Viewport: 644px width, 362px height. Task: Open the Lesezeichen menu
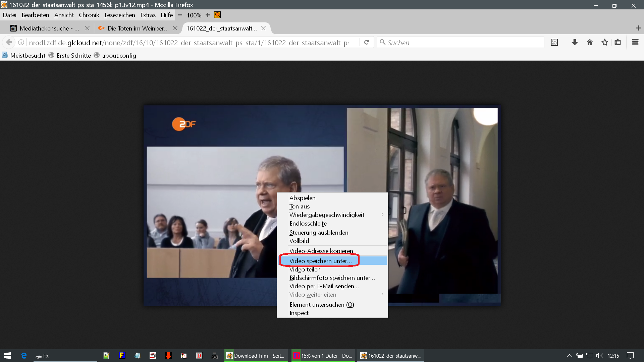119,15
